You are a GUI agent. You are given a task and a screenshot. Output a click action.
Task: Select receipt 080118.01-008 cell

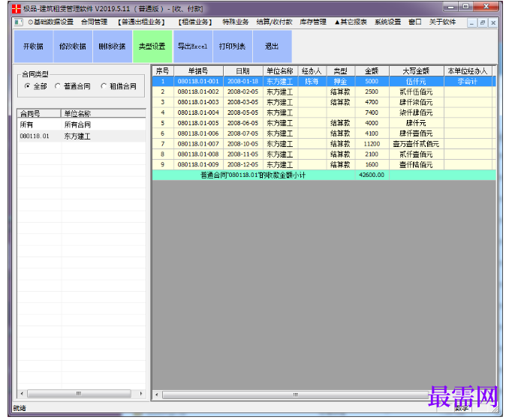(x=198, y=154)
